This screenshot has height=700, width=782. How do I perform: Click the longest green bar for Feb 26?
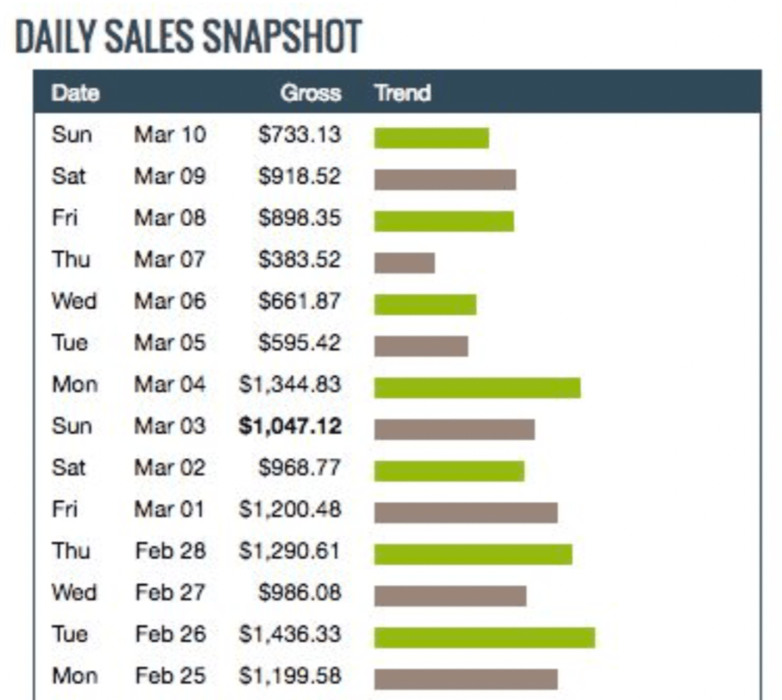(x=484, y=637)
